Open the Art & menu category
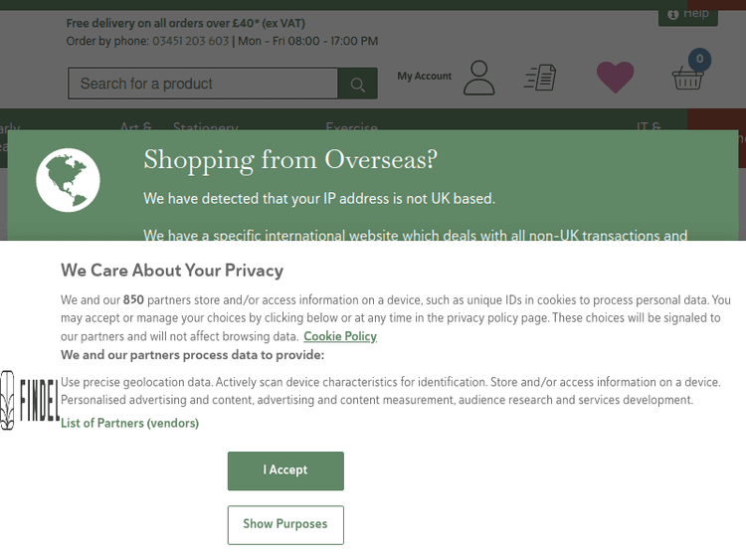The width and height of the screenshot is (746, 560). 135,128
